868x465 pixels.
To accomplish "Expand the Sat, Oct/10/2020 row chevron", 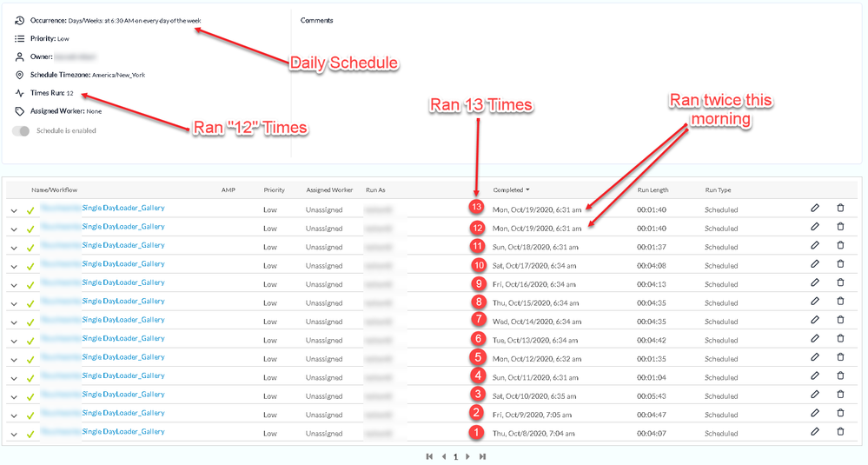I will (14, 397).
